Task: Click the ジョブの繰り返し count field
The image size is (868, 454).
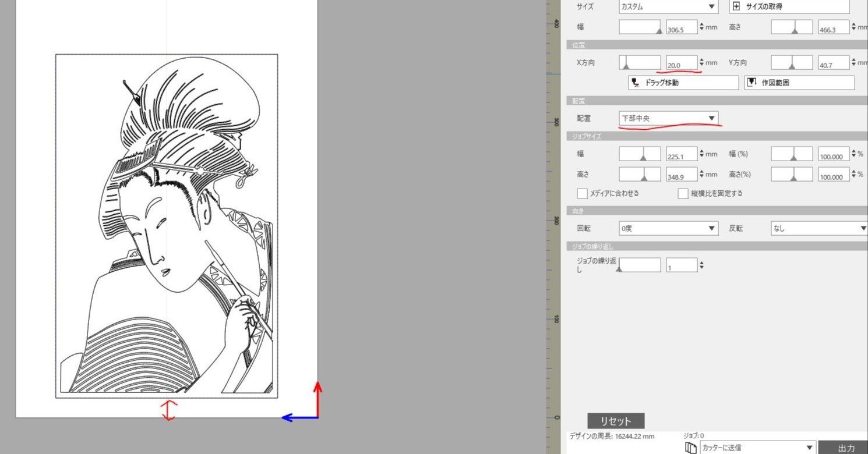Action: 682,265
